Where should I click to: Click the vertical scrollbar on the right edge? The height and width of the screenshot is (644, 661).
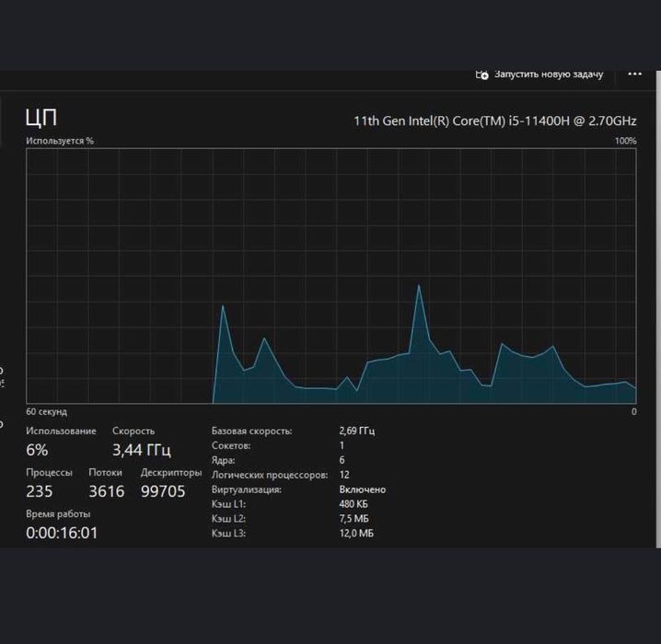pyautogui.click(x=658, y=309)
